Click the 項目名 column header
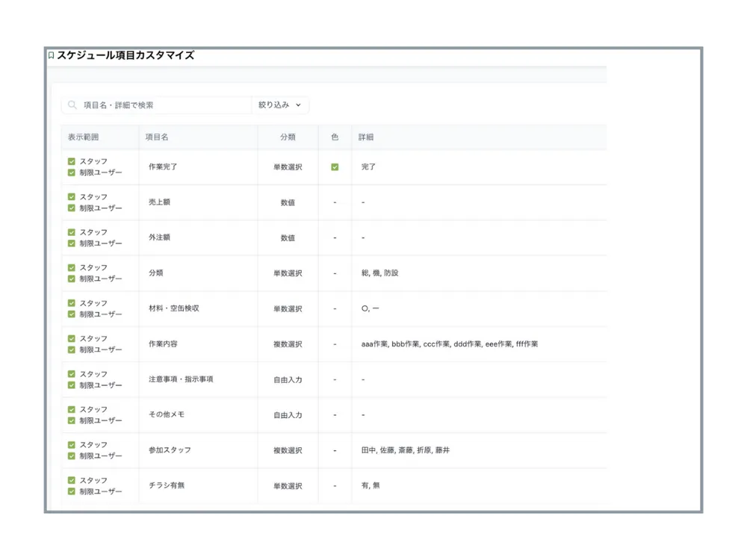Screen dimensions: 747x560 pyautogui.click(x=157, y=137)
